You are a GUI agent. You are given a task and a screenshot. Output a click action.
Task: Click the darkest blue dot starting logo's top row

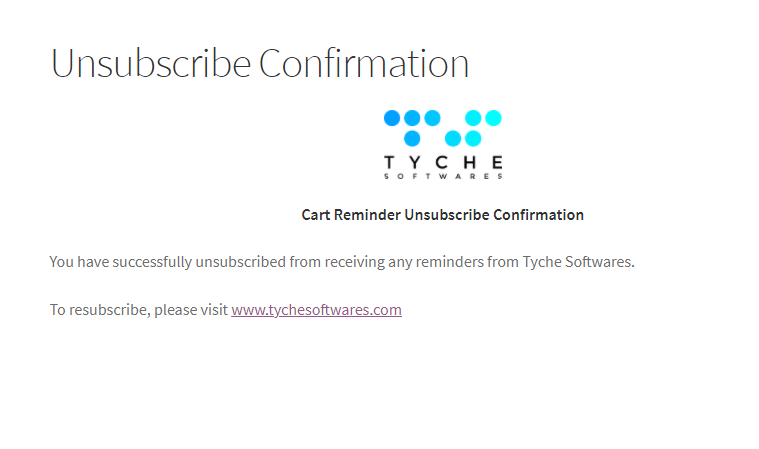(x=392, y=118)
